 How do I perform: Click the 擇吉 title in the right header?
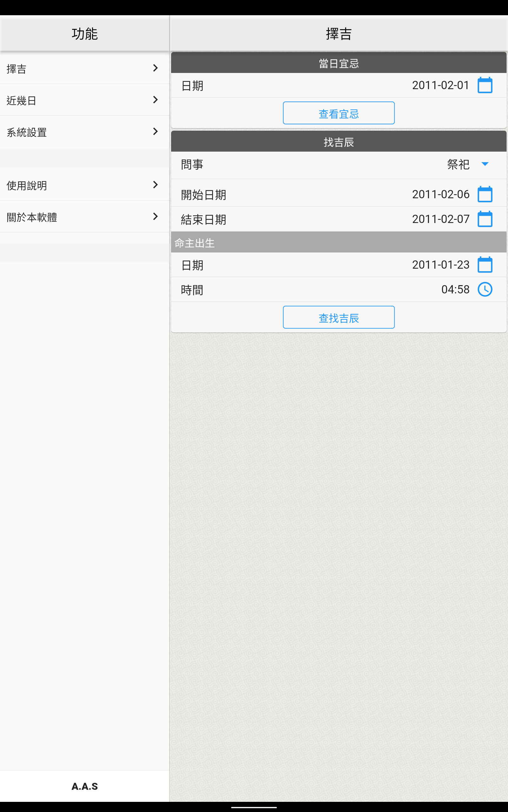[339, 34]
